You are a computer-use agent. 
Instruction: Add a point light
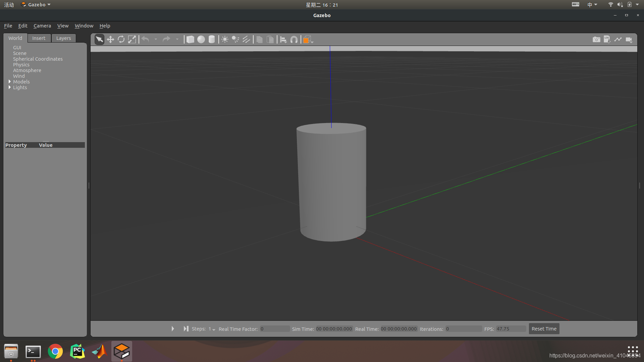click(225, 40)
